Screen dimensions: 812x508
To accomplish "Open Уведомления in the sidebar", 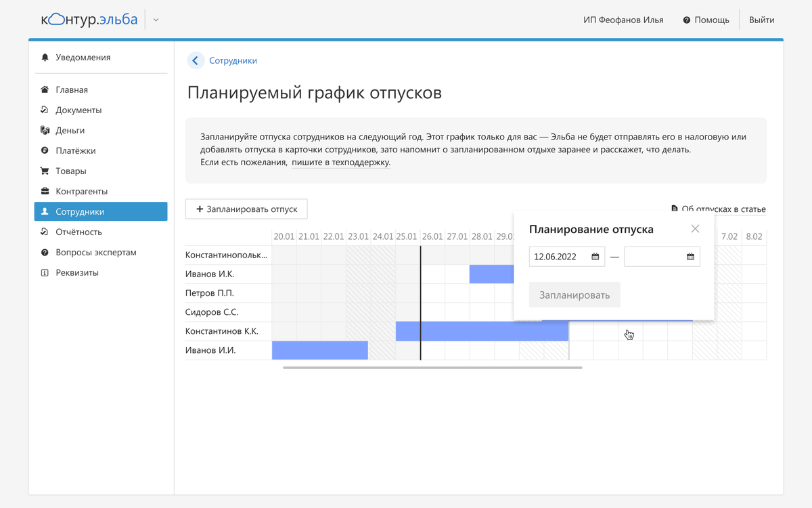I will (x=83, y=58).
